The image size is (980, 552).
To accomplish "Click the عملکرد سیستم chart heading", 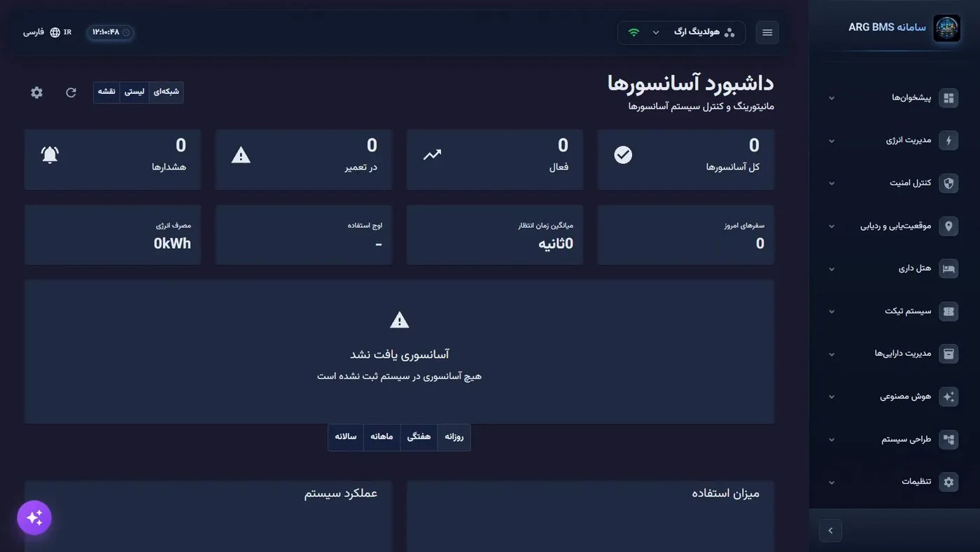I will pos(341,494).
